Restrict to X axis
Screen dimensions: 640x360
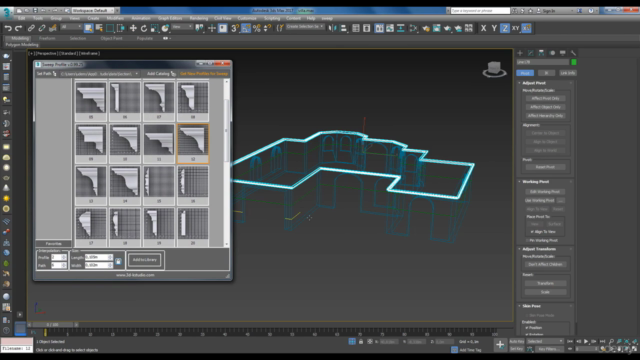(483, 28)
